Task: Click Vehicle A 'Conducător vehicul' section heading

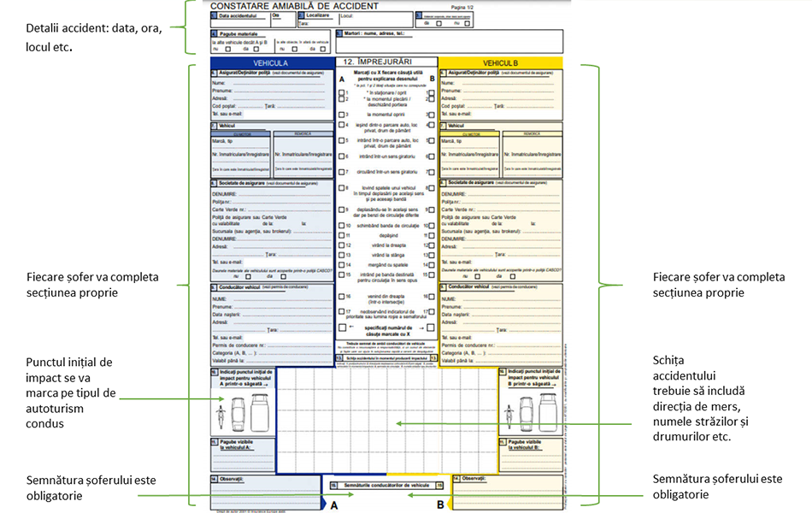Action: tap(239, 286)
